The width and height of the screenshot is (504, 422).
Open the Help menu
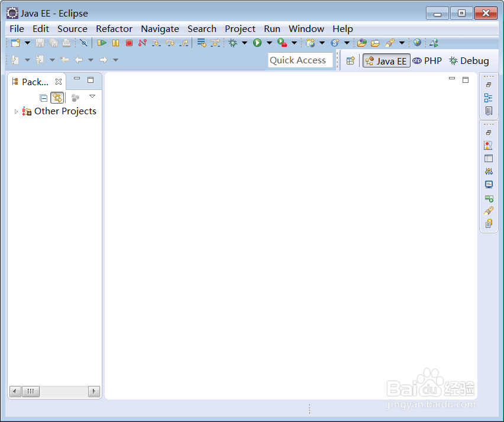(x=343, y=28)
